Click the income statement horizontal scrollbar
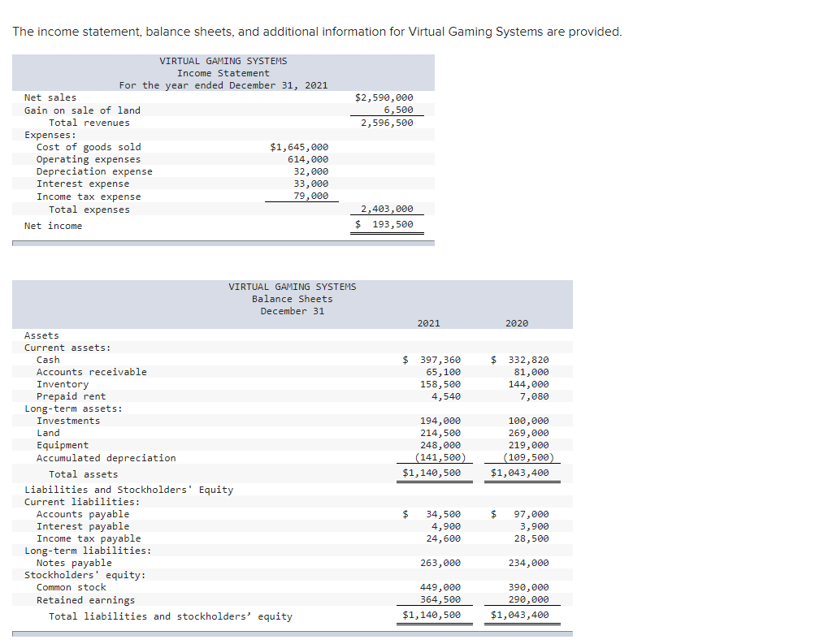This screenshot has width=824, height=644. pos(223,244)
